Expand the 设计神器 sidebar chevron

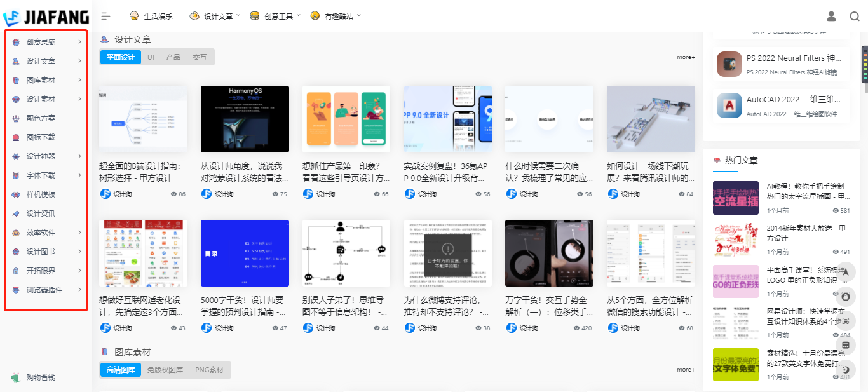point(79,156)
